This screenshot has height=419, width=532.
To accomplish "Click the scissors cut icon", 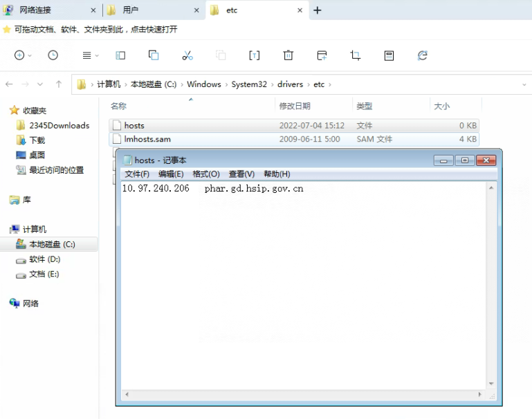I will (187, 55).
